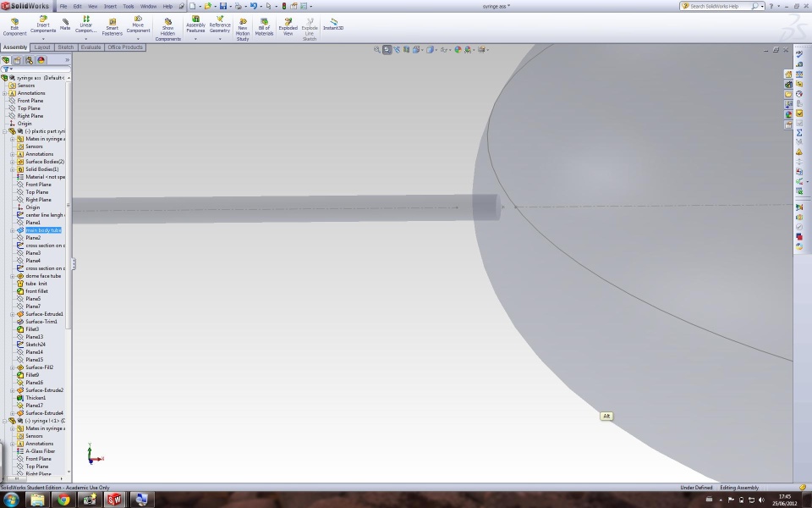Select the A-Glass Fiber material item

[40, 451]
